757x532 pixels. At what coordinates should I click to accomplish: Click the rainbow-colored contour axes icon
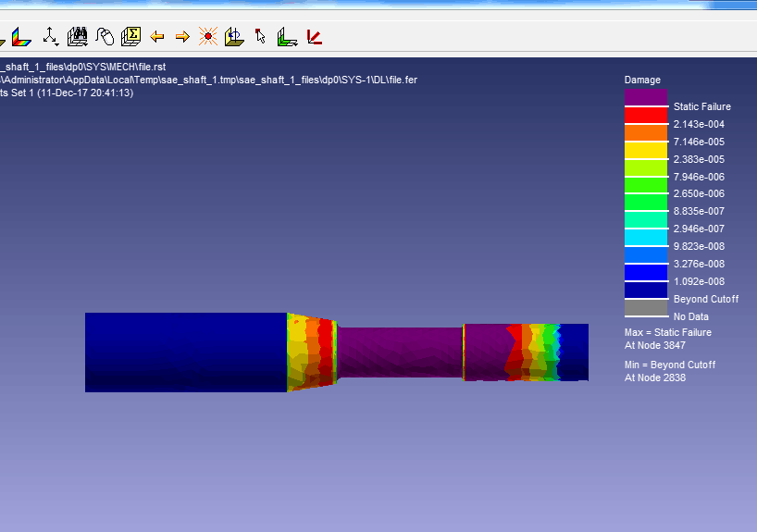click(20, 37)
